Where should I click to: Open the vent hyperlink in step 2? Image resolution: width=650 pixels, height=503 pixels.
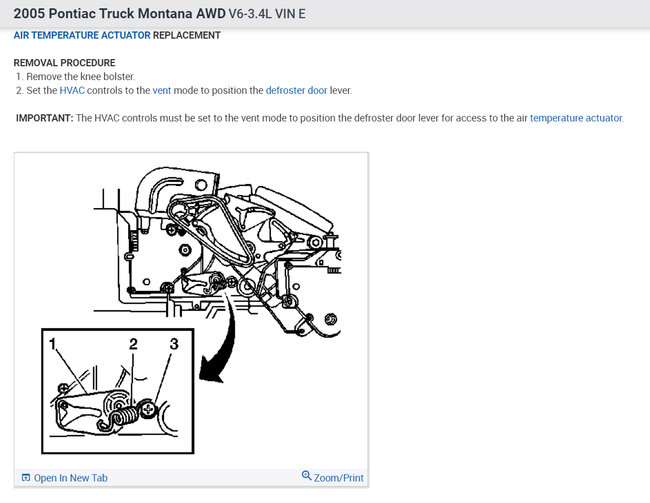click(162, 90)
